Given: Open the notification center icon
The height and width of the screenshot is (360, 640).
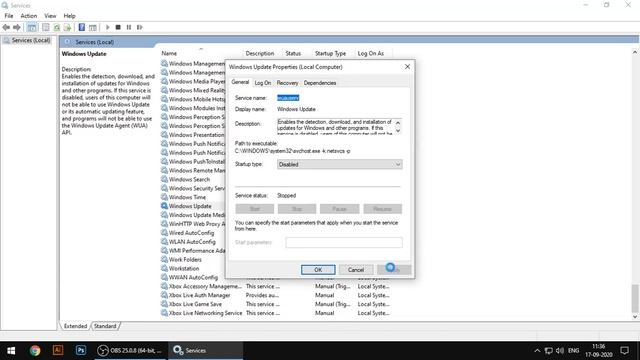Looking at the screenshot, I should pos(624,351).
